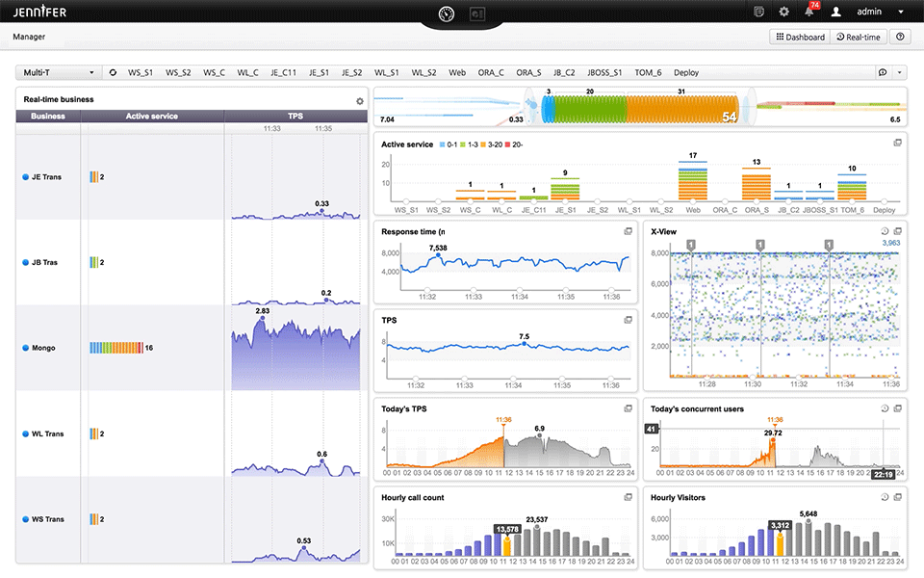Click the notification bell with 74 badge

coord(809,11)
